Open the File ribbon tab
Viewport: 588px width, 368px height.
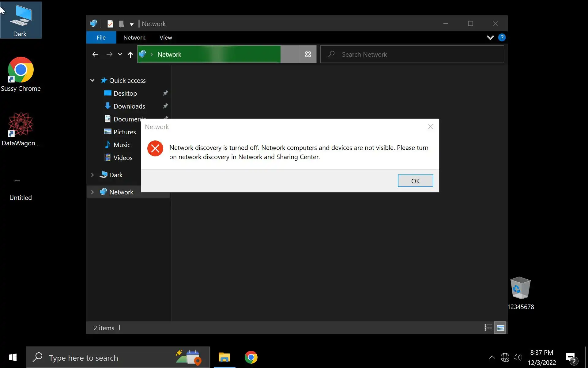[x=101, y=37]
